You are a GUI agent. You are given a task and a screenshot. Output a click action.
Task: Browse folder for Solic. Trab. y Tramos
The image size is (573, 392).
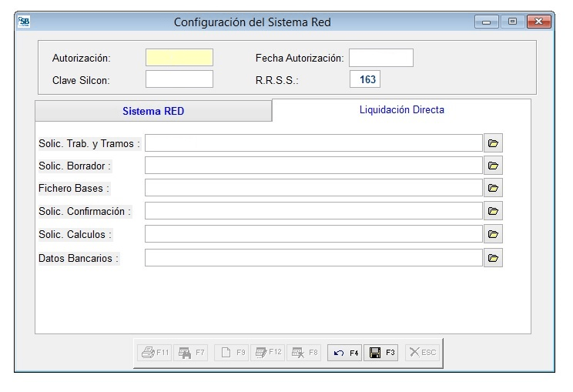click(x=493, y=142)
